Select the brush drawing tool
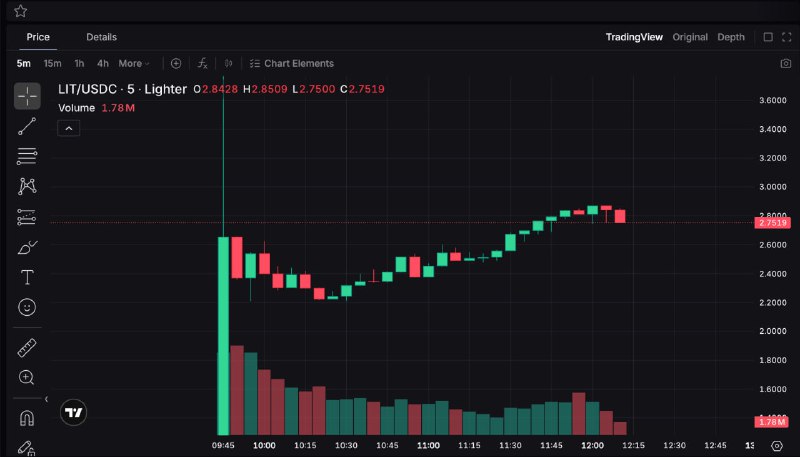800x457 pixels. (27, 247)
